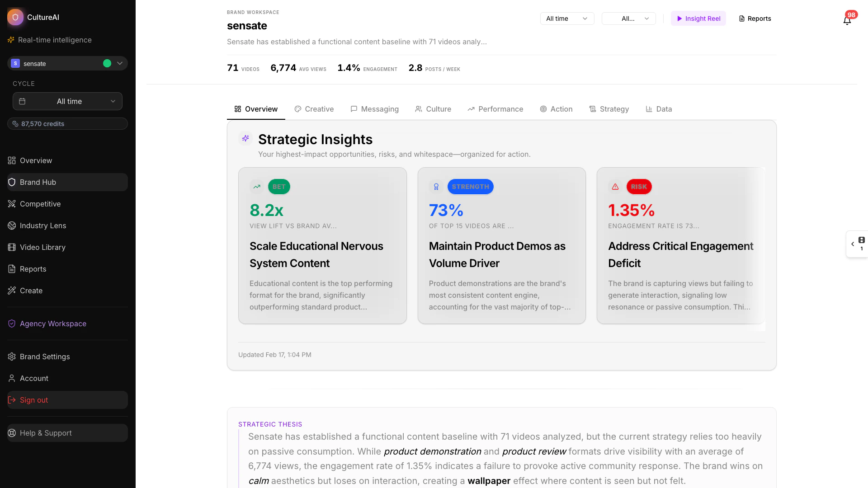
Task: Open Brand Settings via the gear icon
Action: (x=45, y=357)
